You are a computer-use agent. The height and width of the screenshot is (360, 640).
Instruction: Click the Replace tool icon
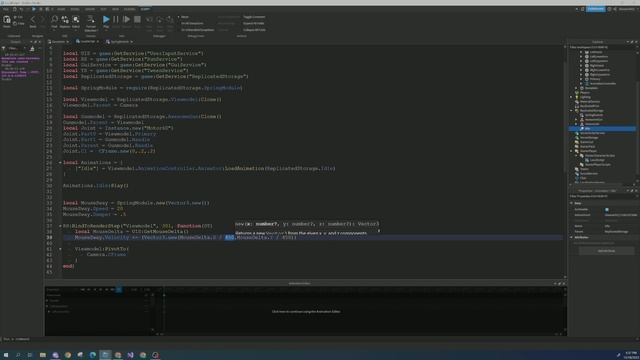[x=65, y=19]
